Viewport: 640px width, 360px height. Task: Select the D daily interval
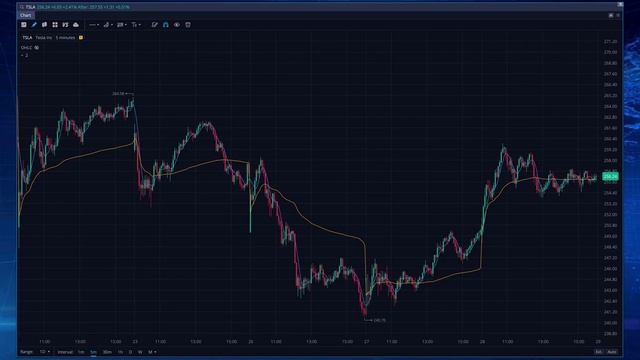click(x=130, y=352)
